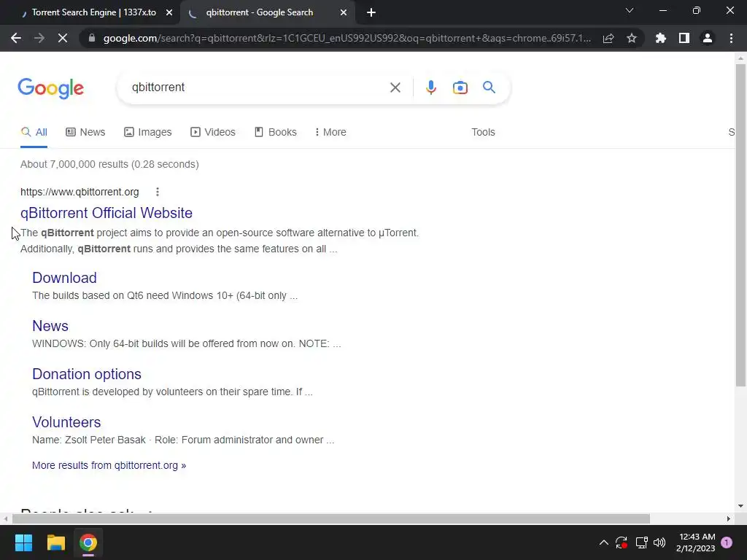747x560 pixels.
Task: Expand the tab search dropdown
Action: [630, 10]
